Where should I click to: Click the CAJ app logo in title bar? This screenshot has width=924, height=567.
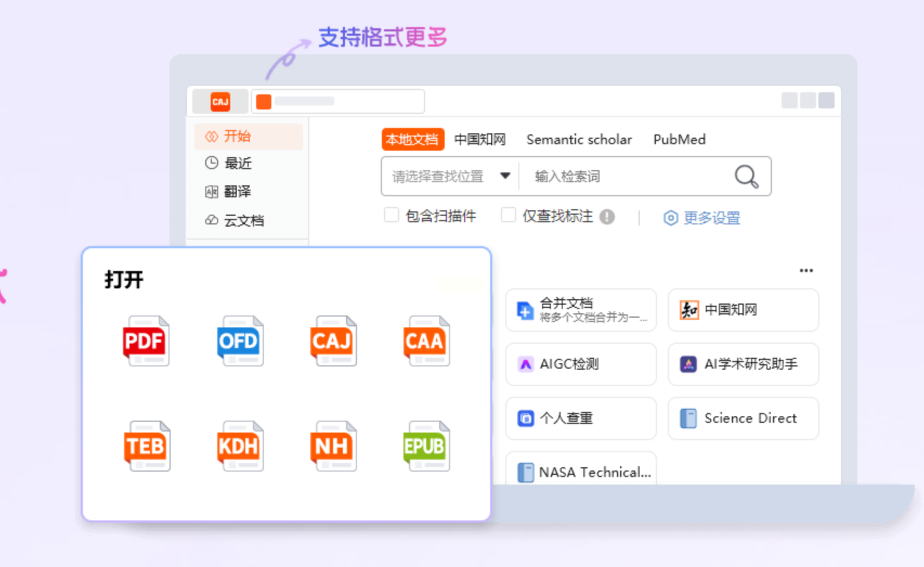220,101
